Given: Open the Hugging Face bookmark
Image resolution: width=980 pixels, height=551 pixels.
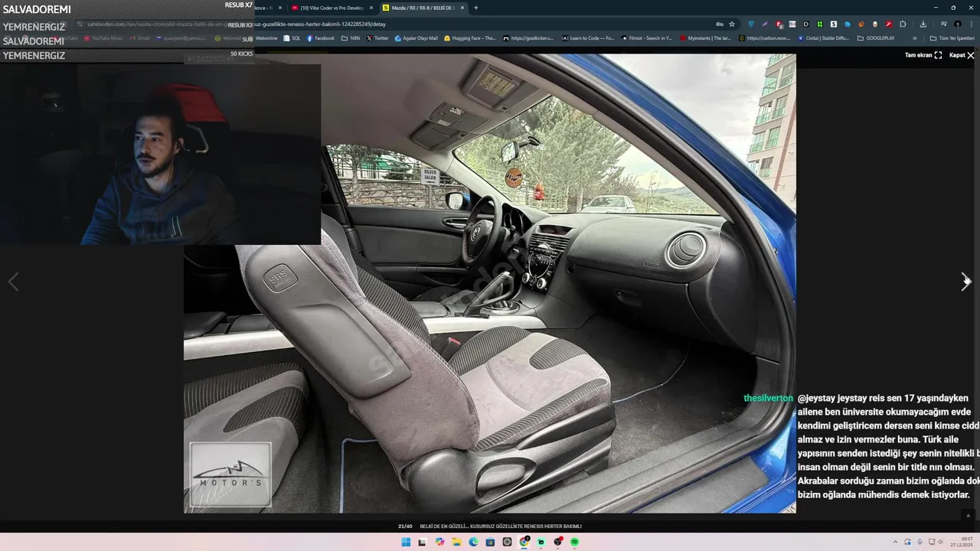Looking at the screenshot, I should point(469,38).
